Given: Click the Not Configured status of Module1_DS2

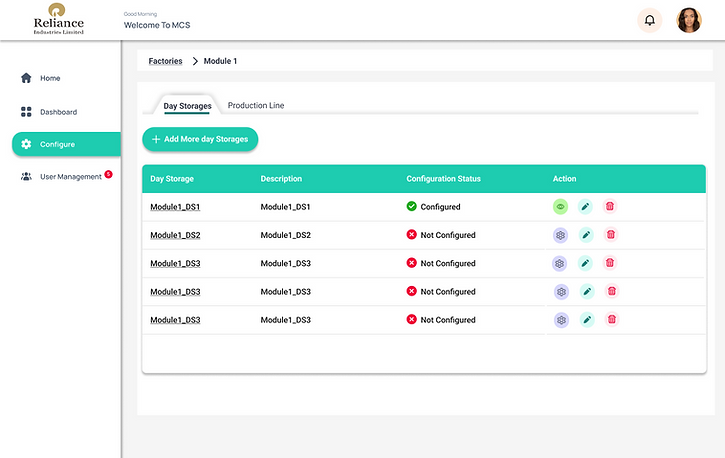Looking at the screenshot, I should tap(441, 235).
